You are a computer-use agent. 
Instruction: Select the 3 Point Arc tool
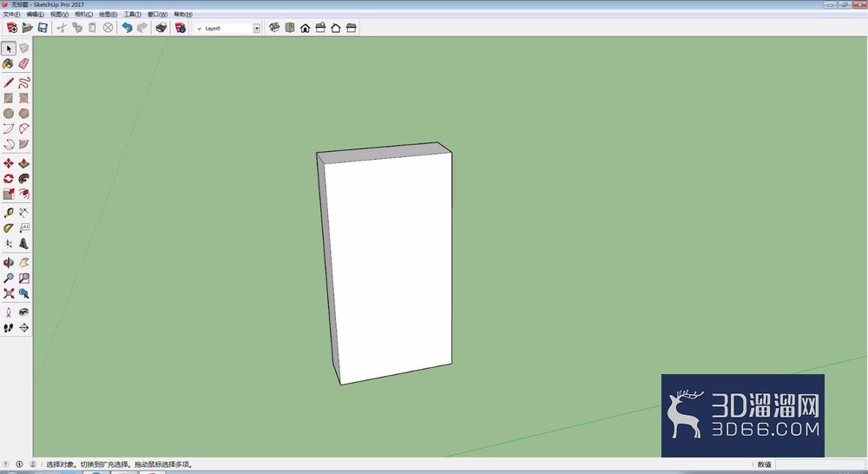(x=9, y=144)
